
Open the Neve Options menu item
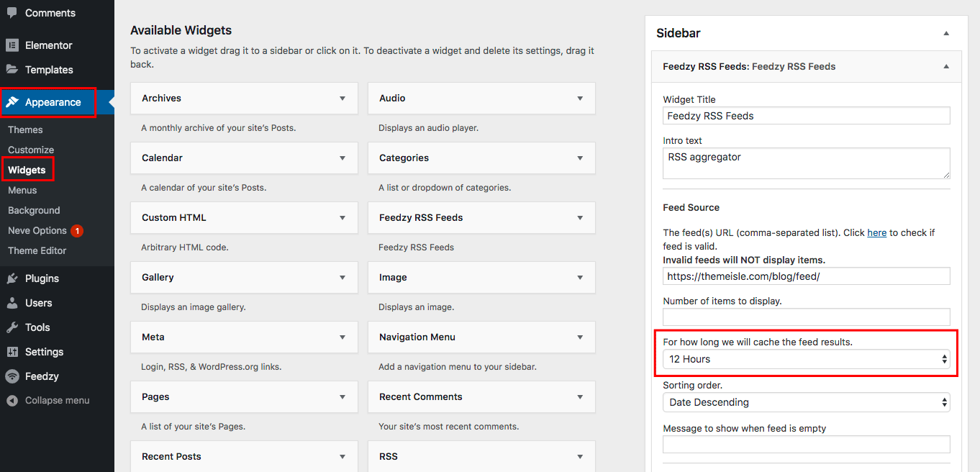point(37,230)
